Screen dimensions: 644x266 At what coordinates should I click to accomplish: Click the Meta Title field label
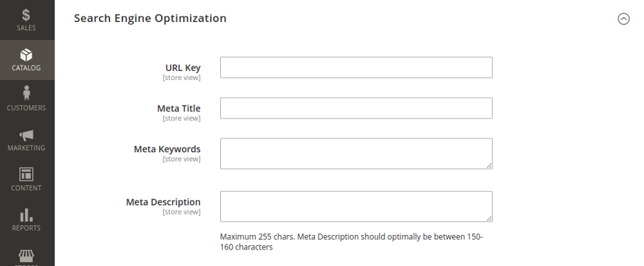[x=179, y=109]
